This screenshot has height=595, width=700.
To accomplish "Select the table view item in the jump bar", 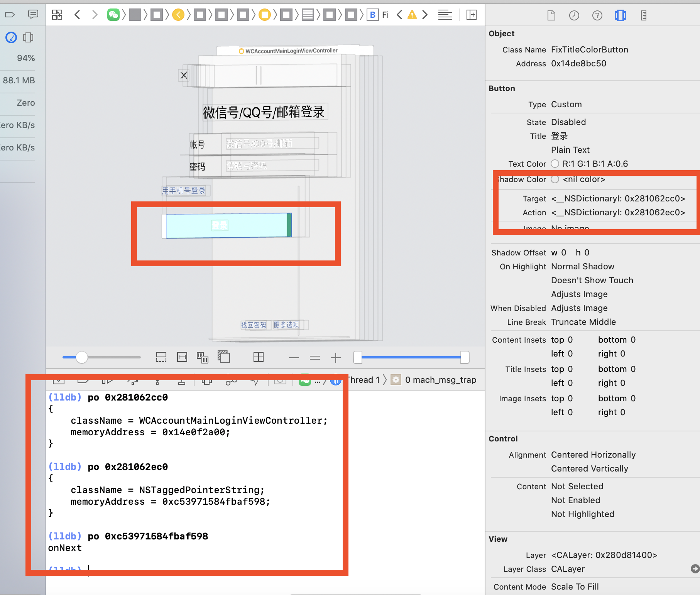I will (308, 15).
